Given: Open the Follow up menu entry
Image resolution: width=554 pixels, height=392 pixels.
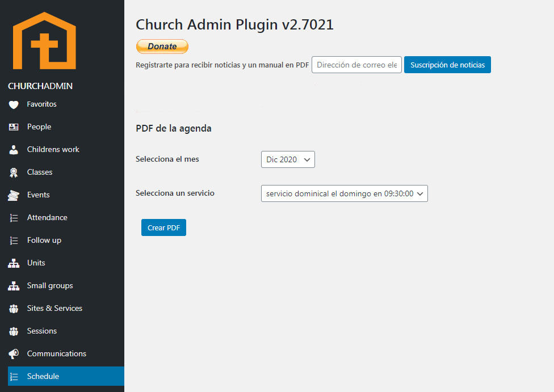Looking at the screenshot, I should tap(44, 241).
